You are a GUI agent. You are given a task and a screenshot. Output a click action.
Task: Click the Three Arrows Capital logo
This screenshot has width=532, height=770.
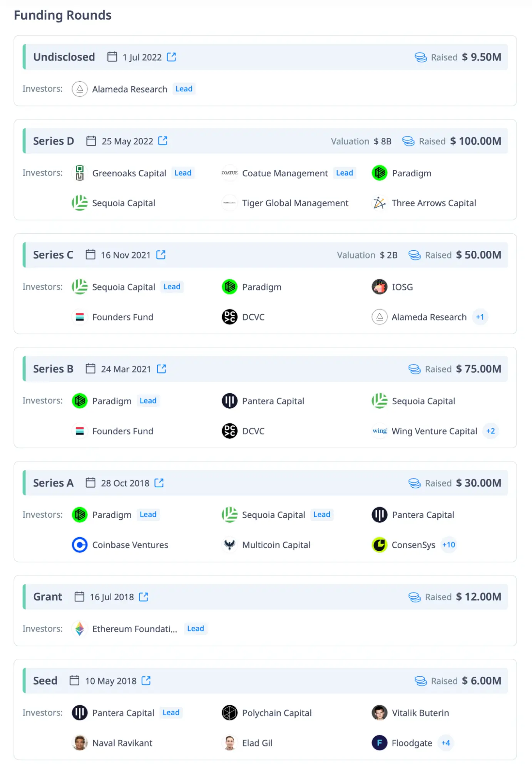point(380,203)
